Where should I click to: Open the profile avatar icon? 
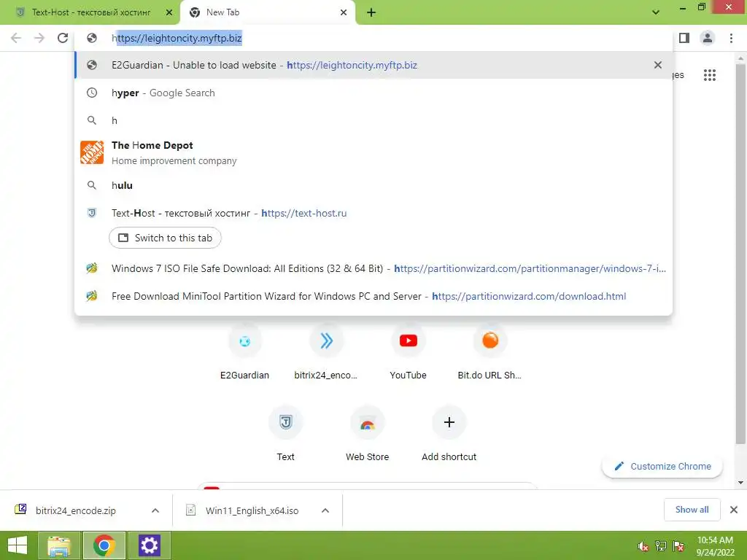pos(708,38)
